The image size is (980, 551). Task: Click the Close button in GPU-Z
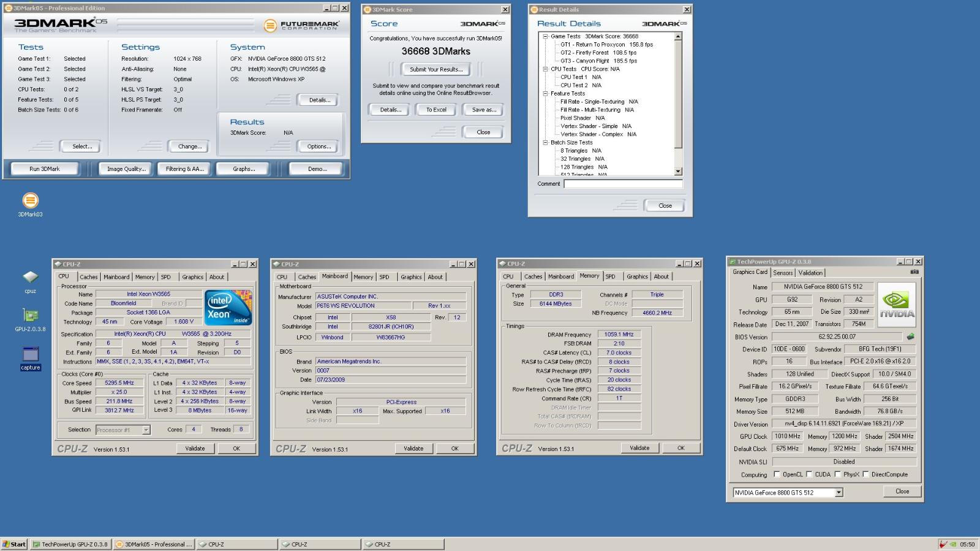902,492
